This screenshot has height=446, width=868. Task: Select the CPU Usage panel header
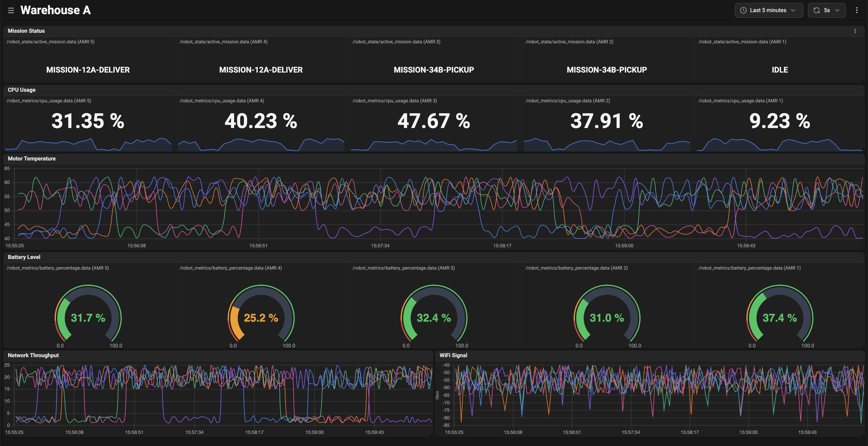pyautogui.click(x=22, y=90)
